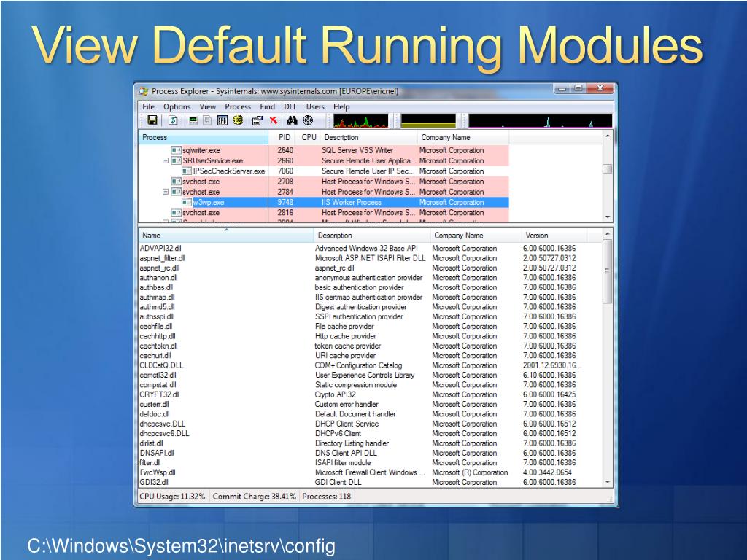Click the DLL pane scrollbar down arrow
This screenshot has width=747, height=560.
pos(608,482)
